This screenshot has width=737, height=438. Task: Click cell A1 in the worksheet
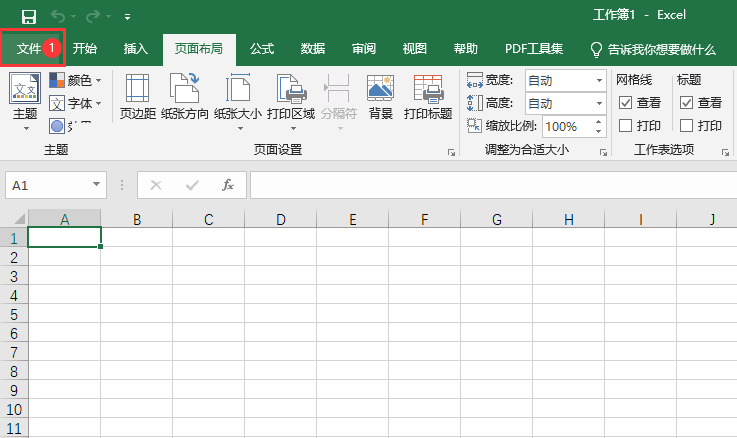pos(64,237)
